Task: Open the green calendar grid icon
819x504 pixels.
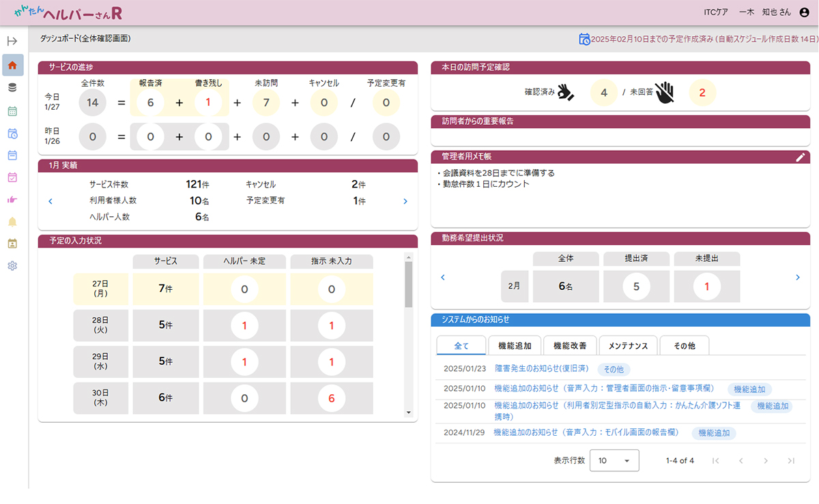Action: pos(12,110)
